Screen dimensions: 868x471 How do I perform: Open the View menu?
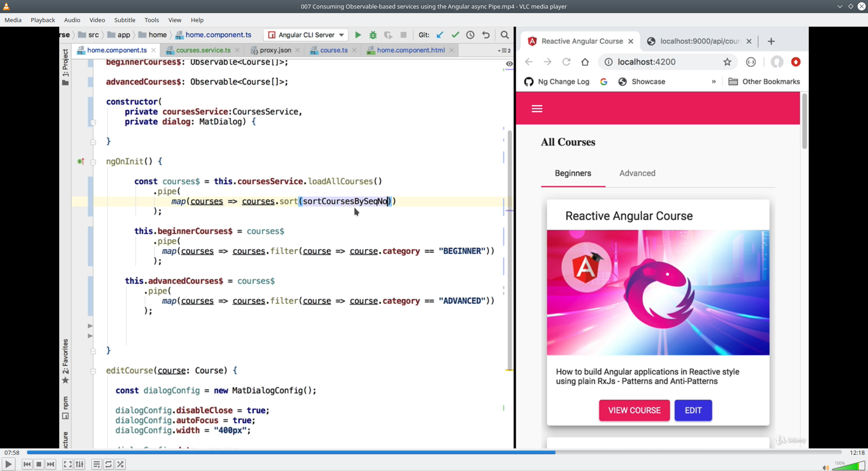(175, 20)
